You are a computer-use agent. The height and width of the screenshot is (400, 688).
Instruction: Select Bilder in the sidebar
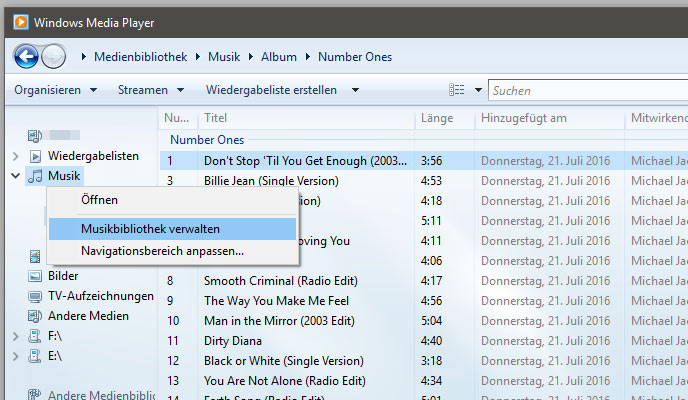click(x=63, y=276)
